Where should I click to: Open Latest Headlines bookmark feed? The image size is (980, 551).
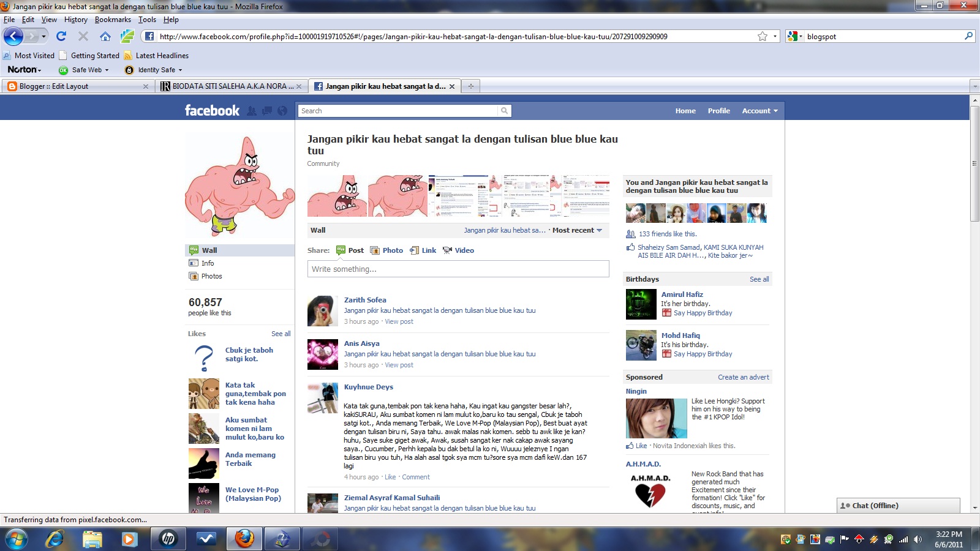click(x=156, y=55)
